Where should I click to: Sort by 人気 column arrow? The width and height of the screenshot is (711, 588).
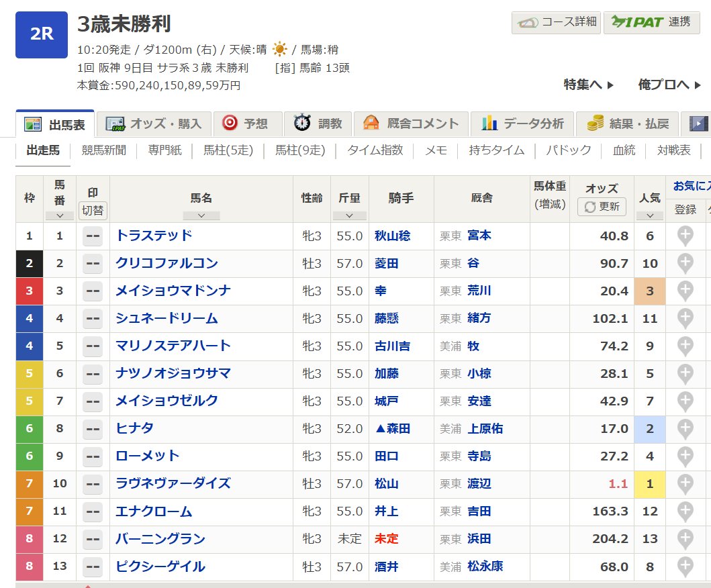[650, 215]
